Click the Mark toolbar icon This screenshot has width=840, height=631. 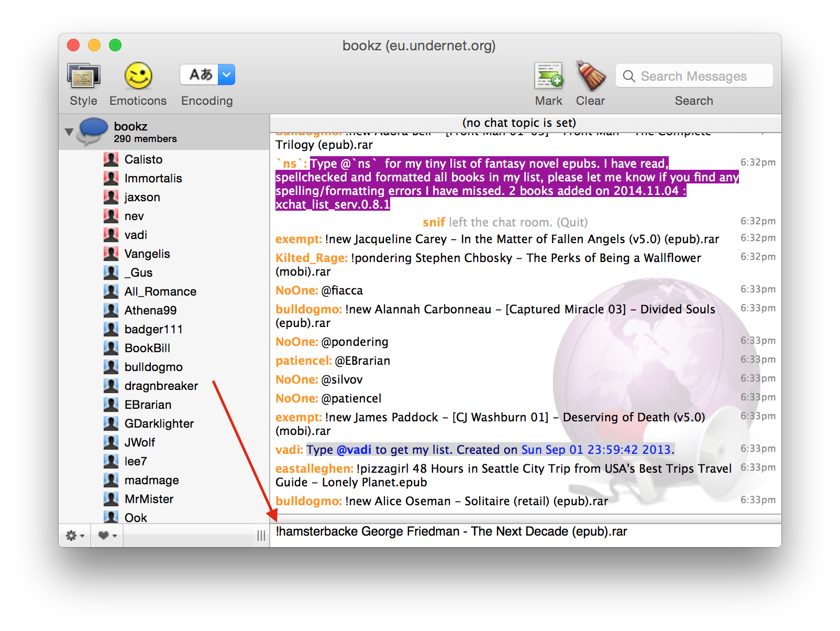pos(548,77)
